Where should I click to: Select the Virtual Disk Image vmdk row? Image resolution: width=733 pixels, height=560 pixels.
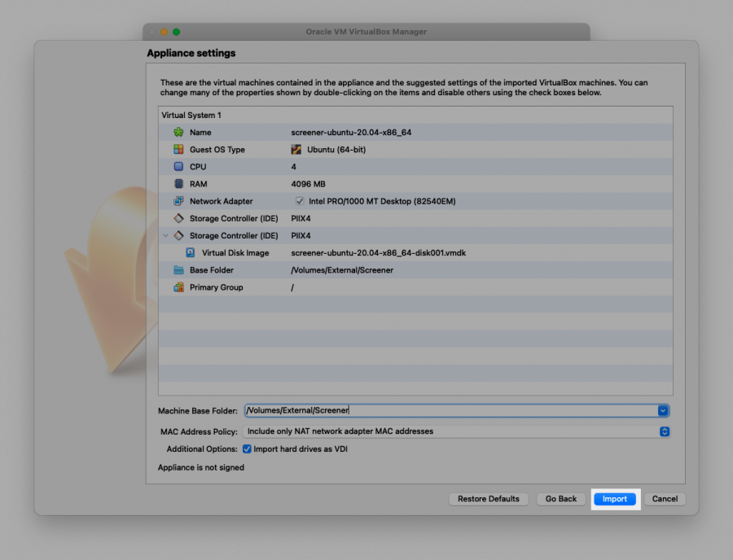click(x=378, y=253)
